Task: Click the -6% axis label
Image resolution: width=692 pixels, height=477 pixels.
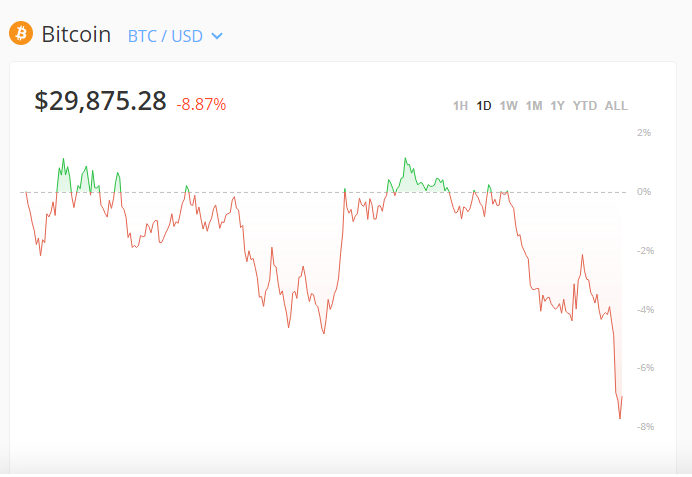Action: point(645,368)
